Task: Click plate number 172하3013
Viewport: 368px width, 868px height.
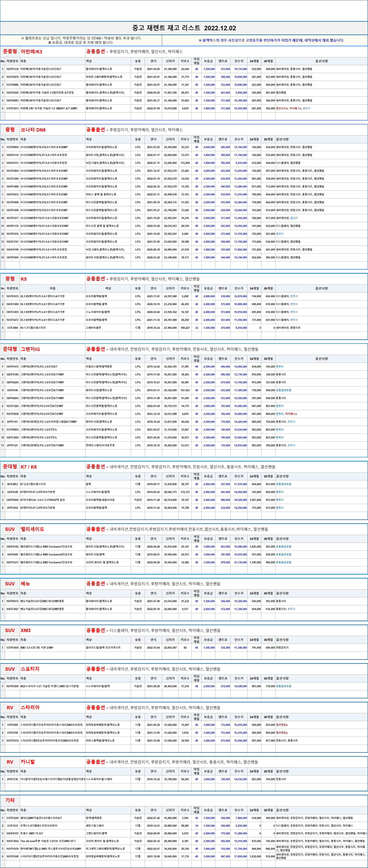Action: point(12,109)
